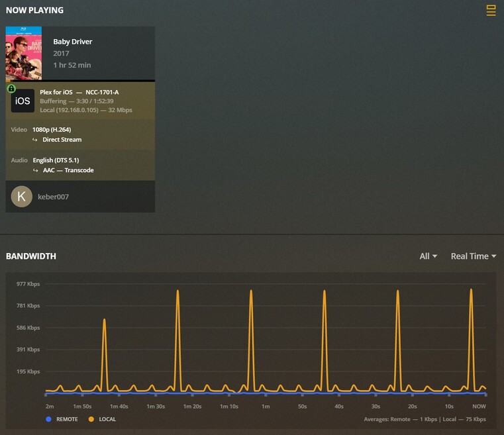Open the All bandwidth filter dropdown
Viewport: 504px width, 435px height.
click(428, 256)
